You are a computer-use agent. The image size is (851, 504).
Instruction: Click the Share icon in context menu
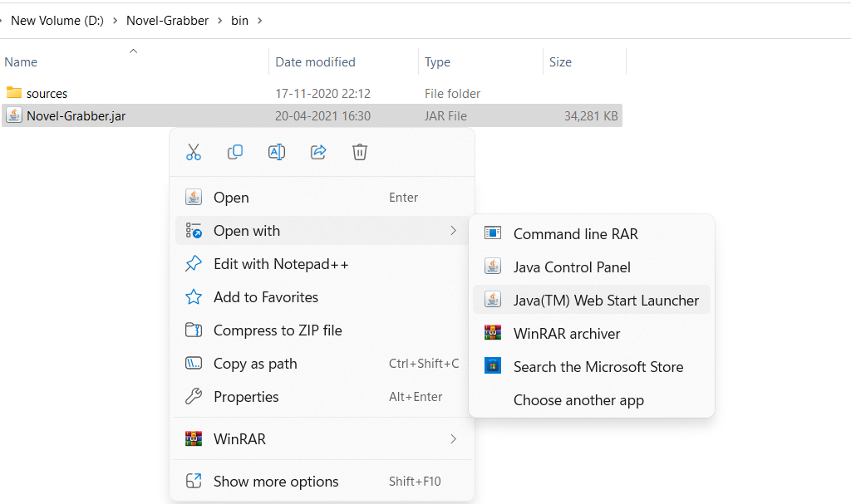[x=318, y=152]
